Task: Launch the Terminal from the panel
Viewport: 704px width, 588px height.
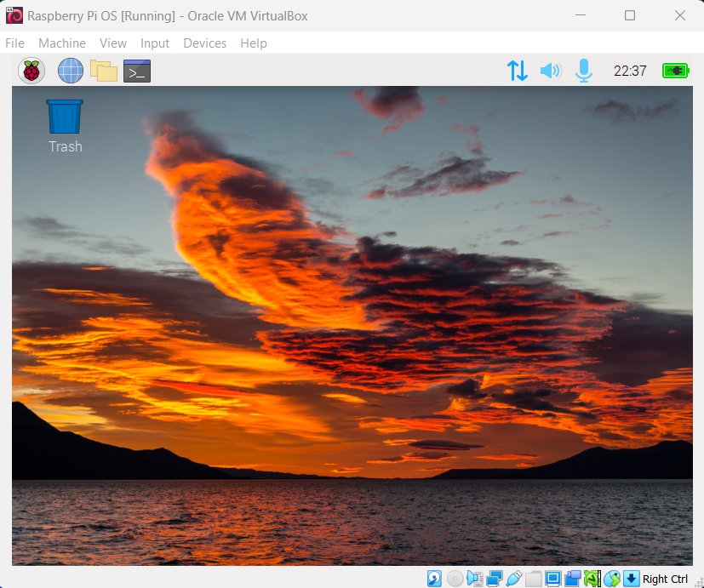Action: [137, 71]
